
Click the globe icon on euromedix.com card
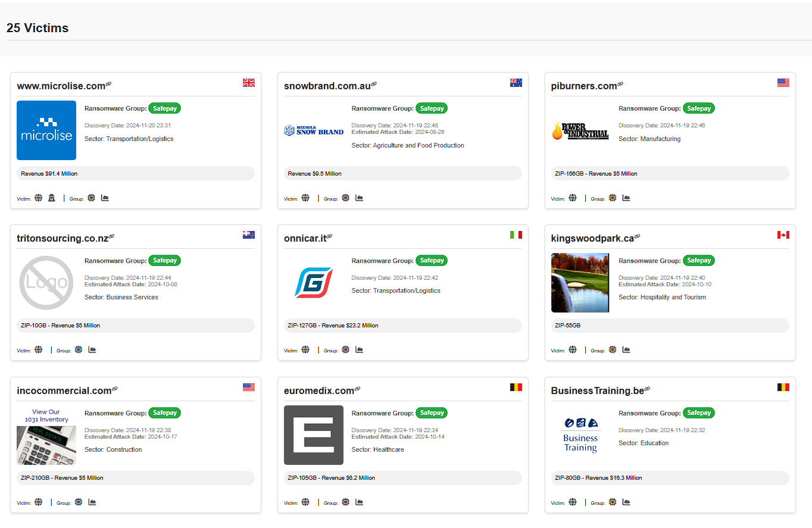[305, 502]
